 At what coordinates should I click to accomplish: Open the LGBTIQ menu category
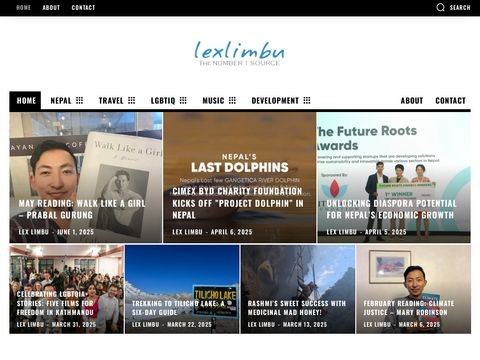(163, 101)
